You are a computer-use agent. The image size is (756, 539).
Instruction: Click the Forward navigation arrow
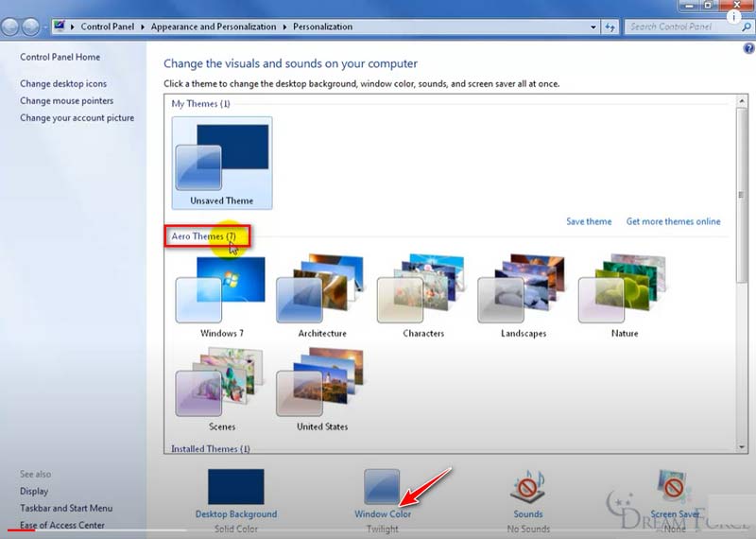pos(30,27)
